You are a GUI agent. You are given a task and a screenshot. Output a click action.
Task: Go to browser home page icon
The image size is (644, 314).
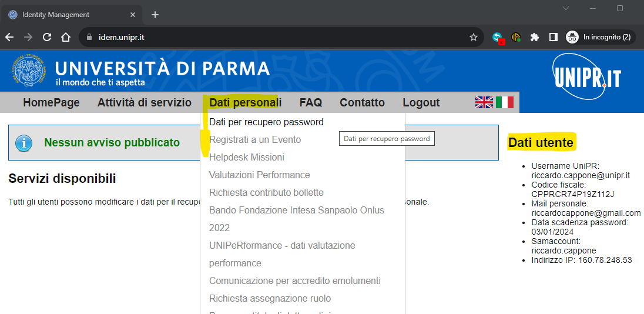click(x=66, y=37)
